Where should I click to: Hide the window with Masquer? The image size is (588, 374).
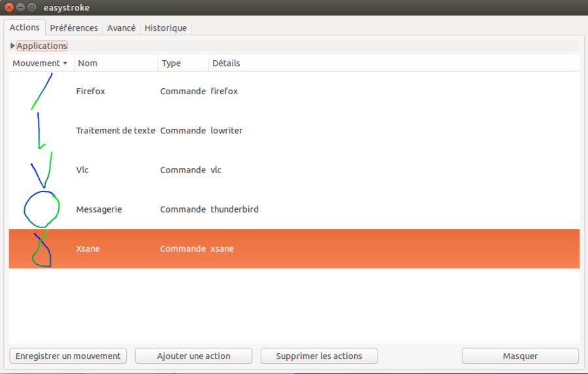tap(520, 356)
